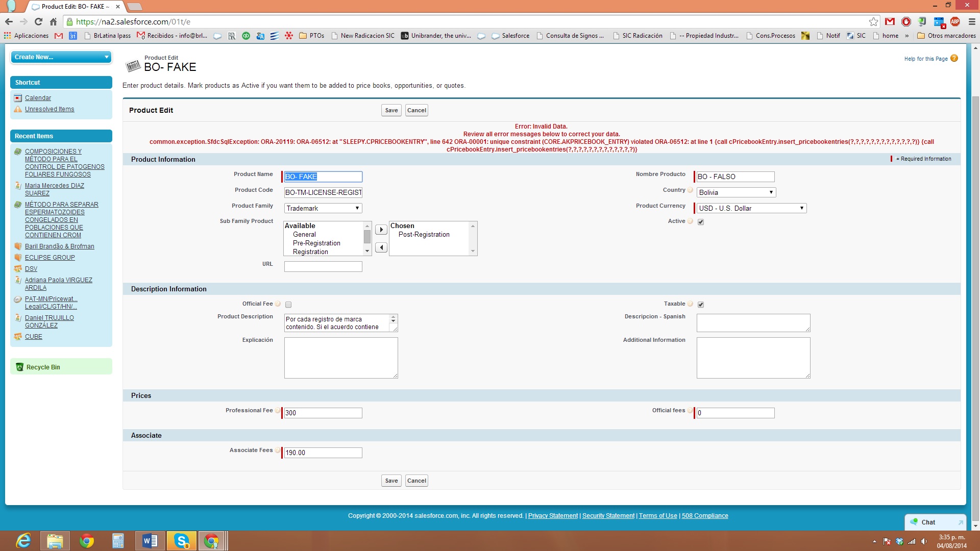The width and height of the screenshot is (980, 551).
Task: Open the Product Family dropdown
Action: 323,208
